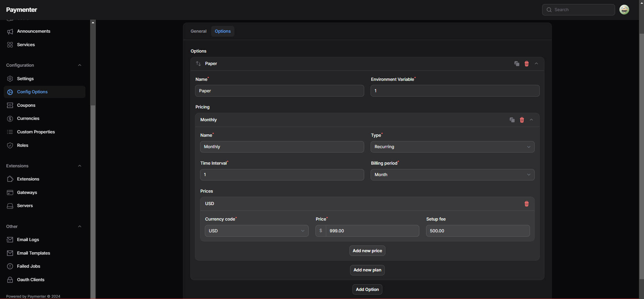Go to Gateways in the sidebar

click(x=27, y=193)
